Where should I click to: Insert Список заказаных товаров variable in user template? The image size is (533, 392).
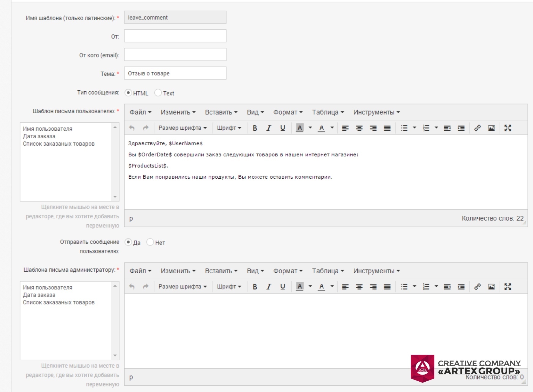[x=59, y=144]
